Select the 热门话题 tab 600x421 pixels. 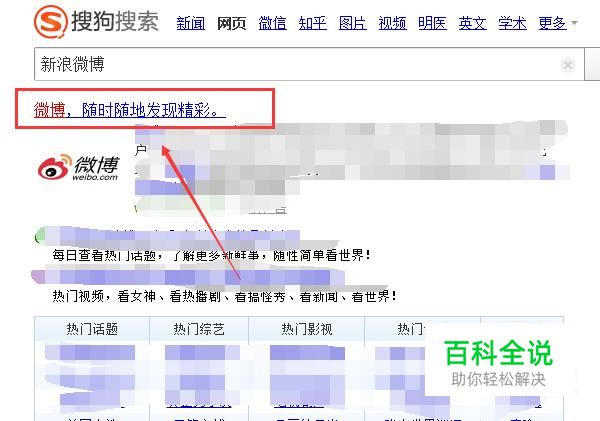92,329
